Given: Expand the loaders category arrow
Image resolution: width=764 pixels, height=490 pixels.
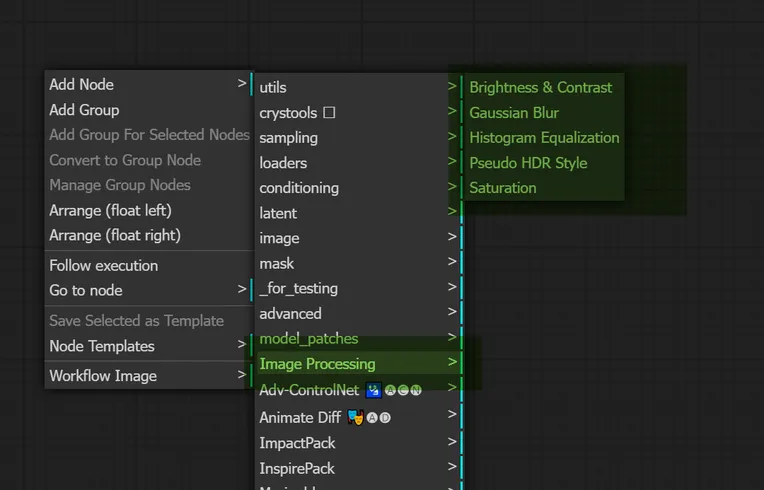Looking at the screenshot, I should point(452,163).
